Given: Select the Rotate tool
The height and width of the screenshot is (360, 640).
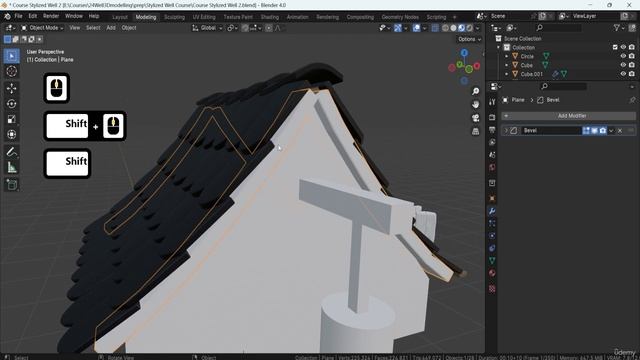Looking at the screenshot, I should [11, 104].
